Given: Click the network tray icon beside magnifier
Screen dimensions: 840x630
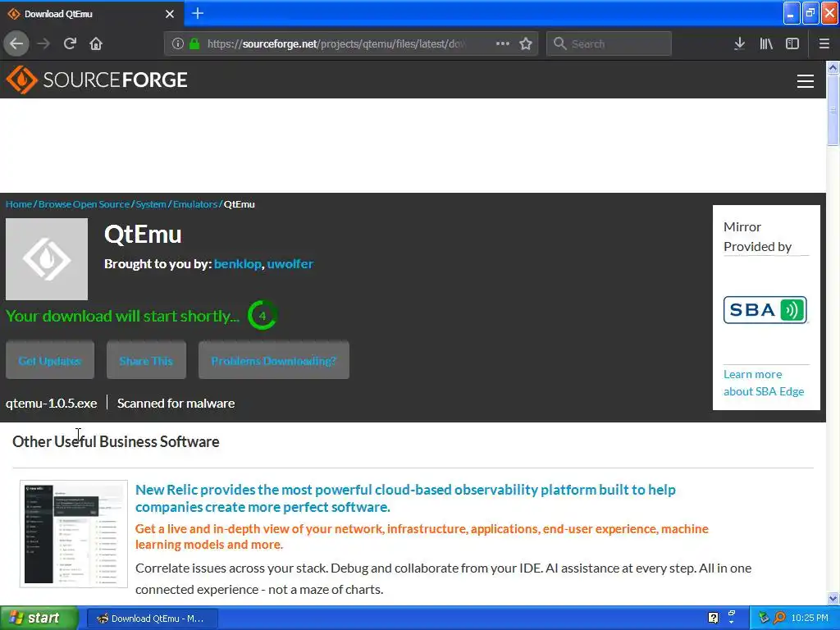Looking at the screenshot, I should (764, 618).
